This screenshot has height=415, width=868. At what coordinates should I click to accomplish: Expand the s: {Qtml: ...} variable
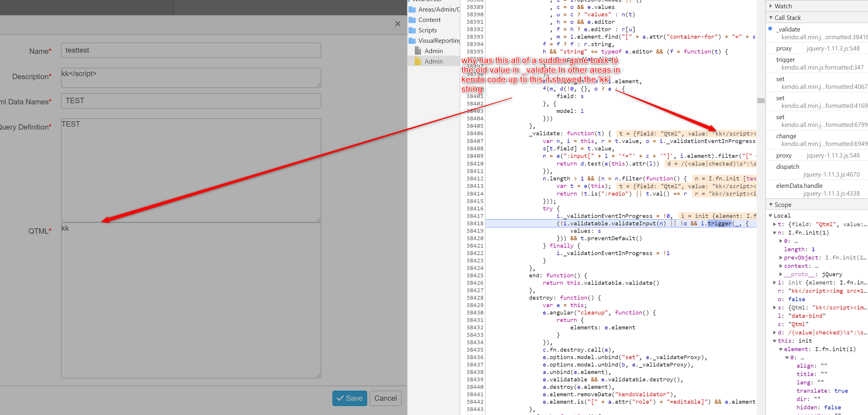(774, 307)
